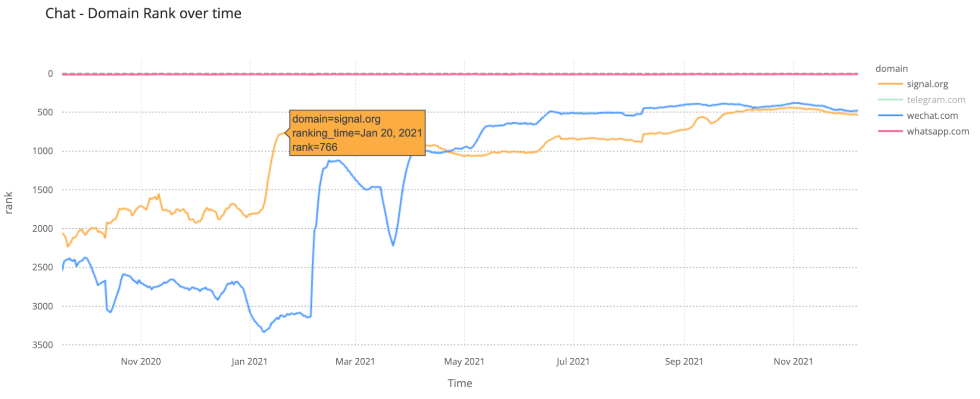Screen dimensions: 980x399
Task: Select the Nov 2020 x-axis tick label
Action: (141, 362)
